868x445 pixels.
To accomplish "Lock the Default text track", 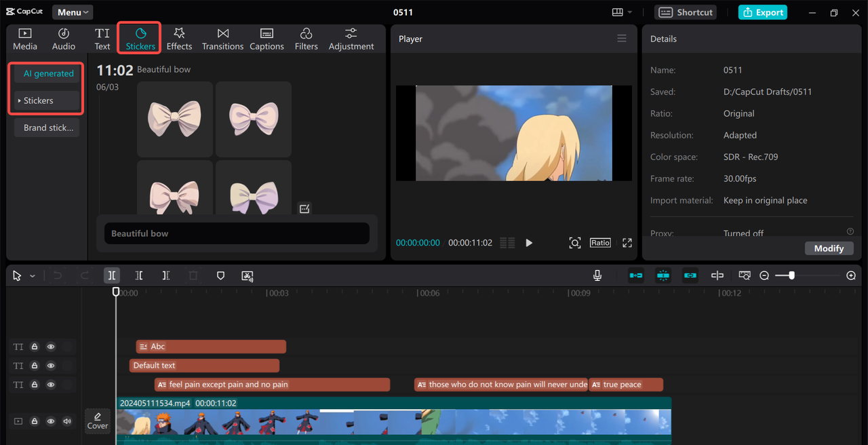I will click(35, 366).
